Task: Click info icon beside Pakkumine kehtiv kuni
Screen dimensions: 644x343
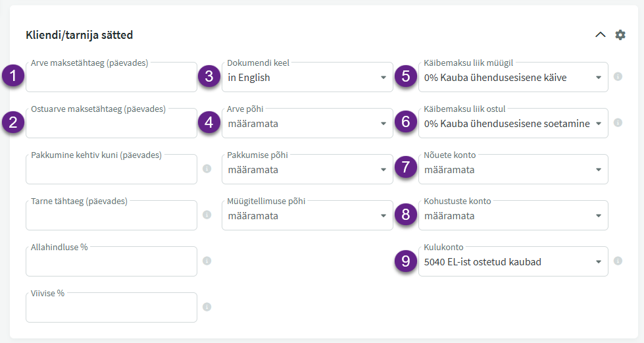Action: click(x=207, y=169)
